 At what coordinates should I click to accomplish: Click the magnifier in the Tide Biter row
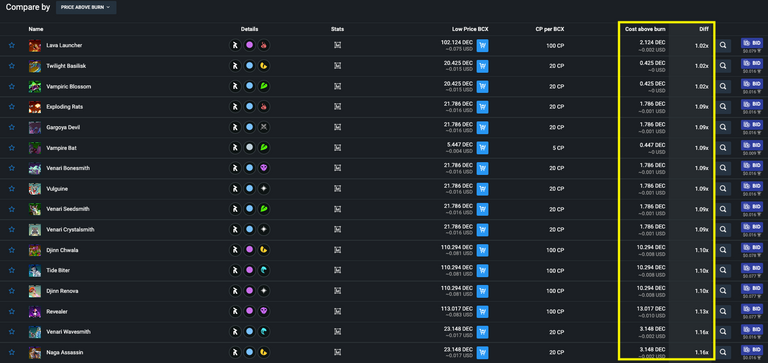723,270
